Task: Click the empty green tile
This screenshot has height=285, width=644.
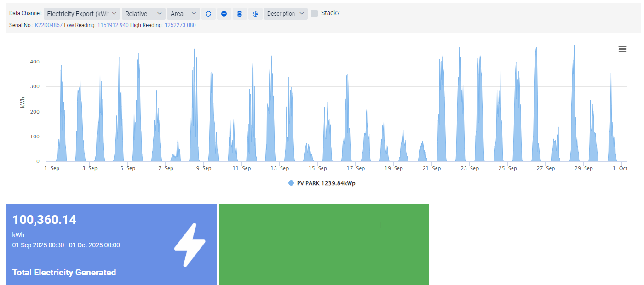Action: pyautogui.click(x=323, y=244)
